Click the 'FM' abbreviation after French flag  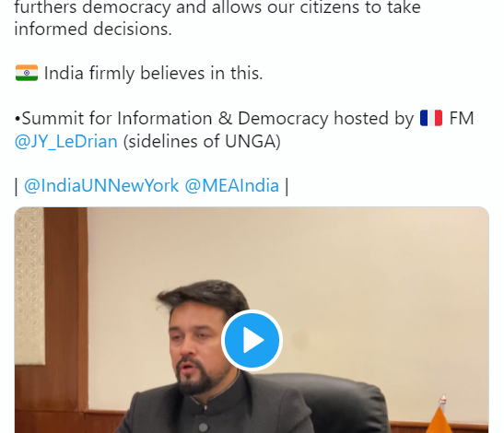tap(462, 118)
